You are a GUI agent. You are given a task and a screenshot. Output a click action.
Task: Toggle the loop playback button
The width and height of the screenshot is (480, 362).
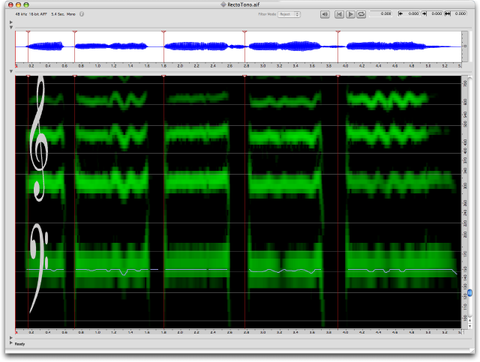pyautogui.click(x=361, y=14)
